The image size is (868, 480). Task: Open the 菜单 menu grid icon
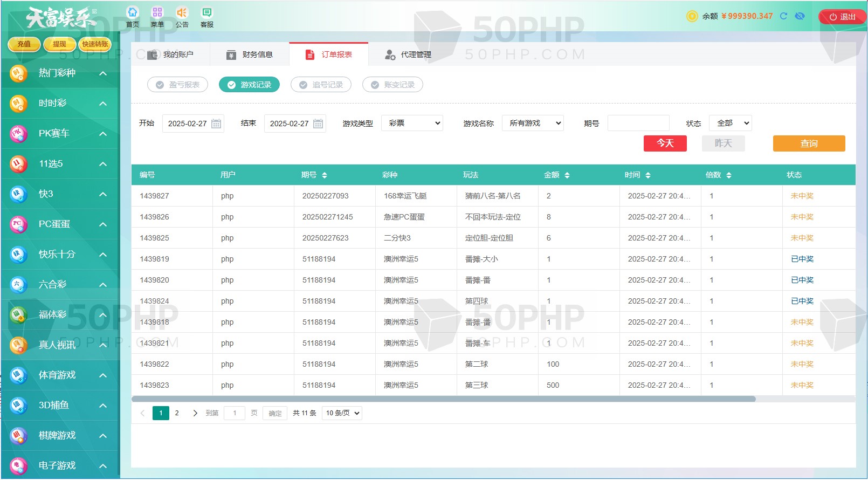point(157,13)
